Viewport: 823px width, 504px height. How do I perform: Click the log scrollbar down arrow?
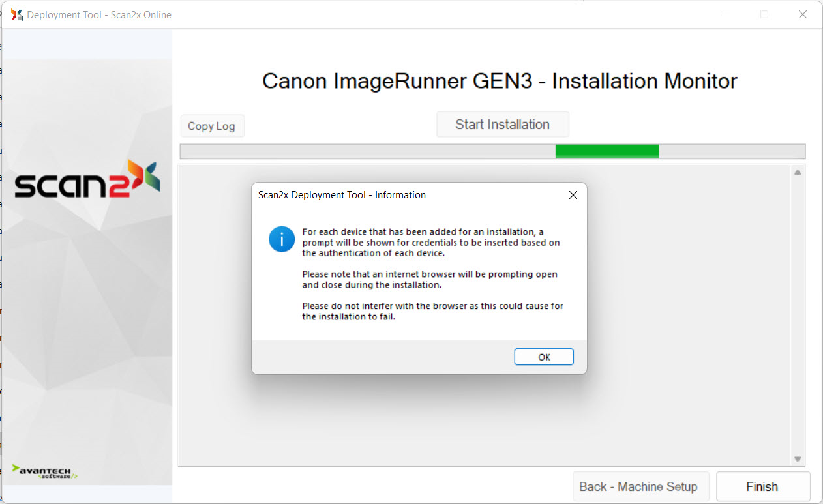797,459
